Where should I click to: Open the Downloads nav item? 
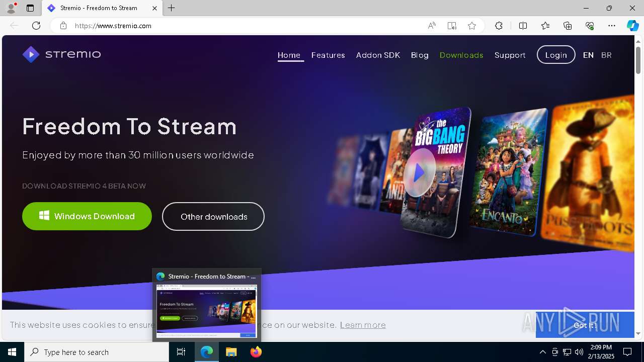click(461, 55)
